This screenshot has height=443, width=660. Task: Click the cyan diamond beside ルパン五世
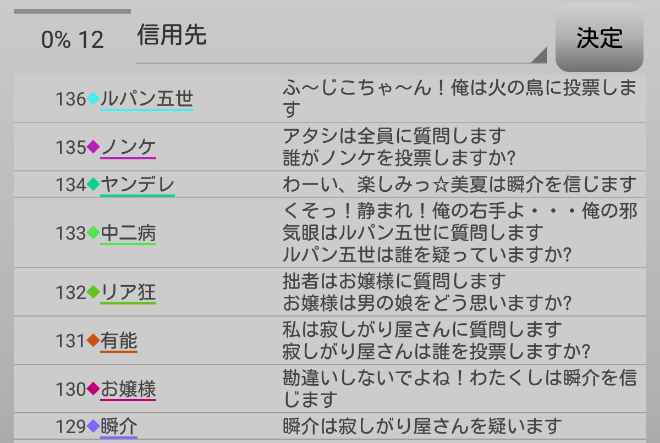coord(93,99)
